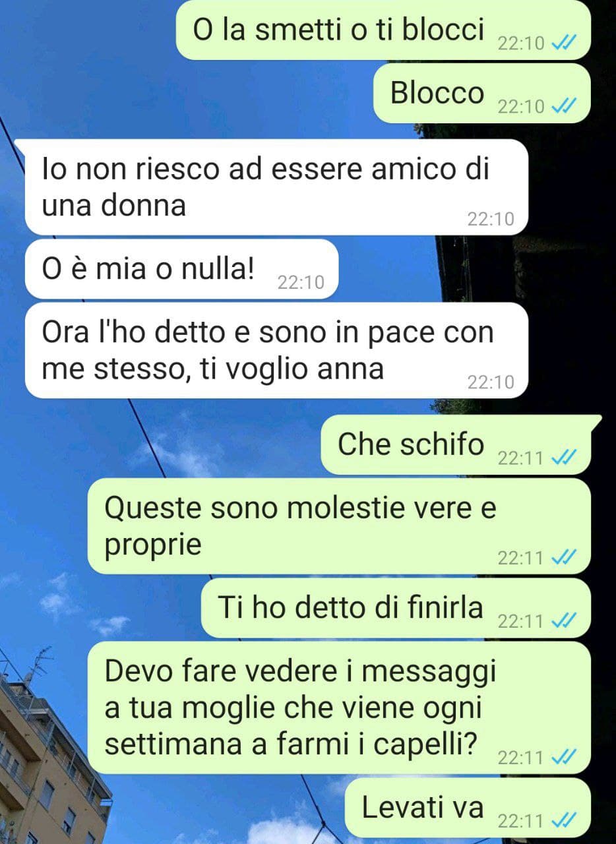The height and width of the screenshot is (844, 616).
Task: Tap the 22:10 timestamp on 'ti voglio anna' message
Action: click(491, 382)
